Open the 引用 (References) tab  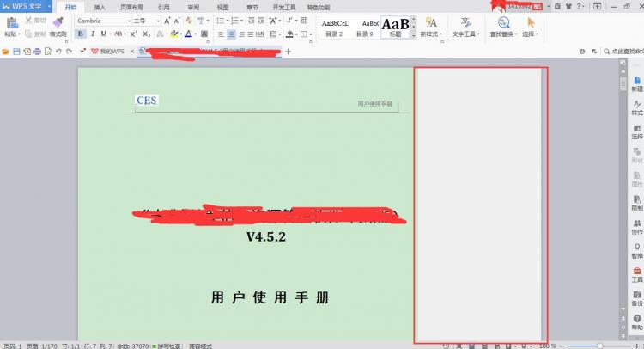click(163, 7)
